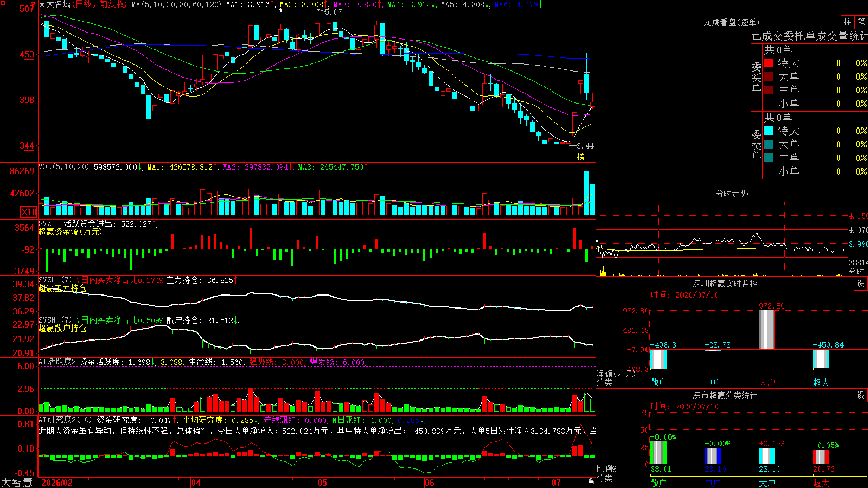This screenshot has height=488, width=868.
Task: Click the 小单 row under 委卖单
Action: click(x=815, y=171)
